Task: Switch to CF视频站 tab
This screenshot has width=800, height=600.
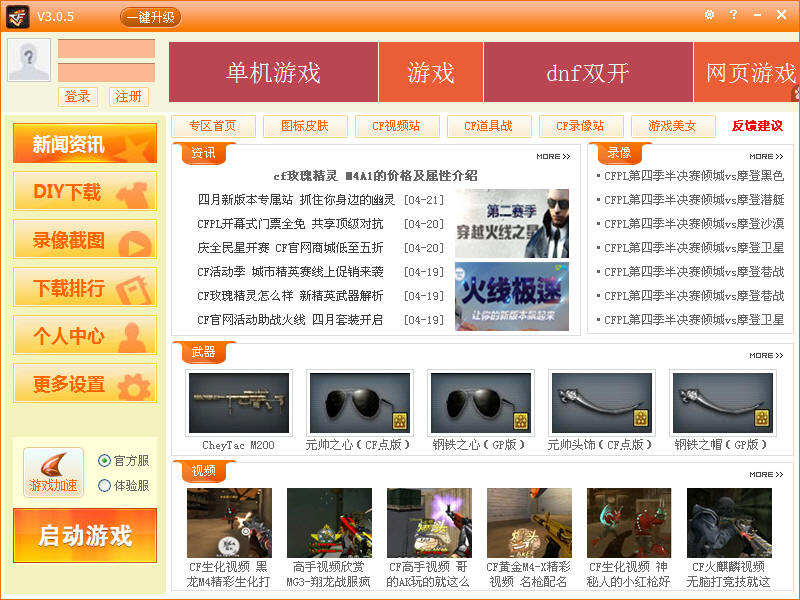Action: point(397,126)
